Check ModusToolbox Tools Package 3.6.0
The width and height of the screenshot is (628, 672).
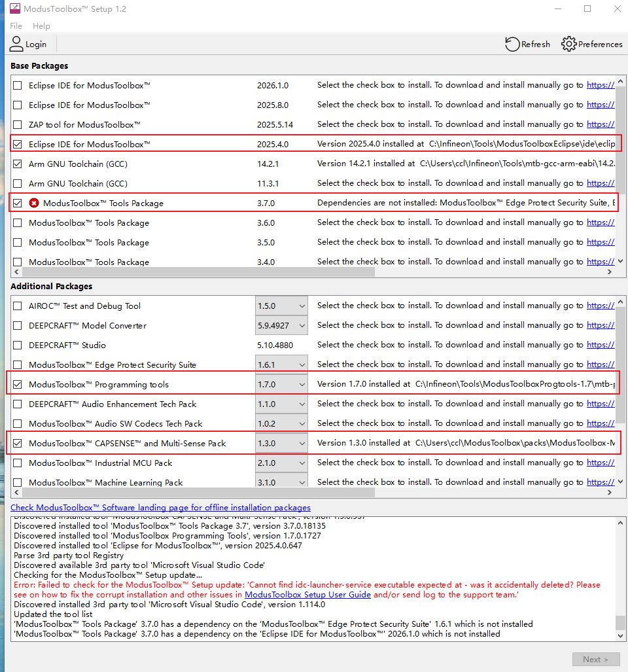18,223
